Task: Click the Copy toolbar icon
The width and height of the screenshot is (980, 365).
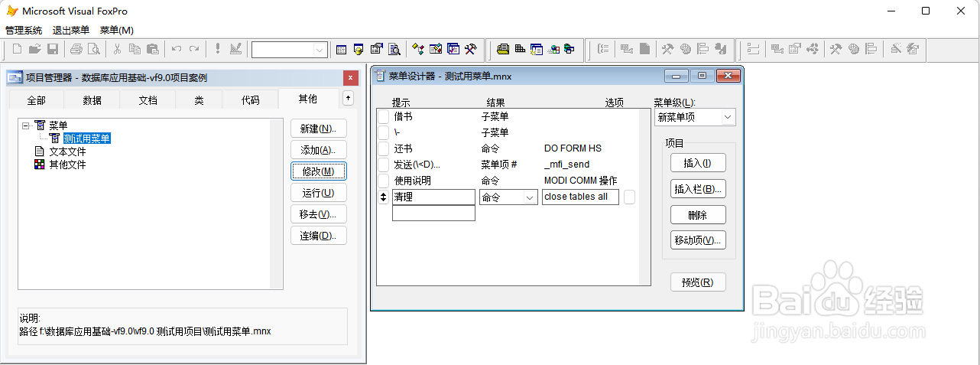Action: point(135,49)
